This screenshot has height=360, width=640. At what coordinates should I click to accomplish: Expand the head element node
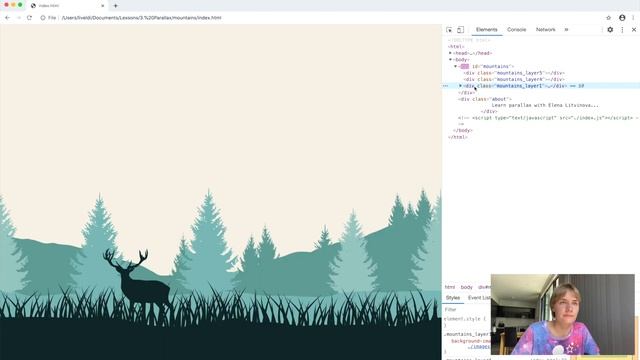coord(451,53)
